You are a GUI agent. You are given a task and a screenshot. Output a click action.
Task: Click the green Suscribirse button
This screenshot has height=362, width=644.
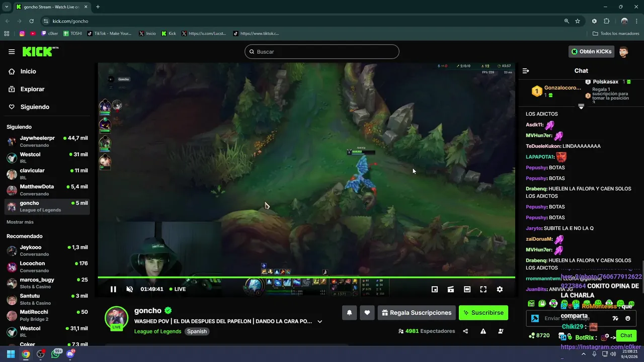[484, 313]
